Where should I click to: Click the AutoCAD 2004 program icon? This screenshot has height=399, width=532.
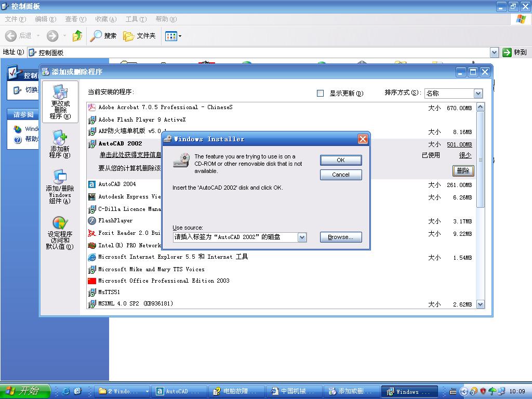(x=92, y=184)
